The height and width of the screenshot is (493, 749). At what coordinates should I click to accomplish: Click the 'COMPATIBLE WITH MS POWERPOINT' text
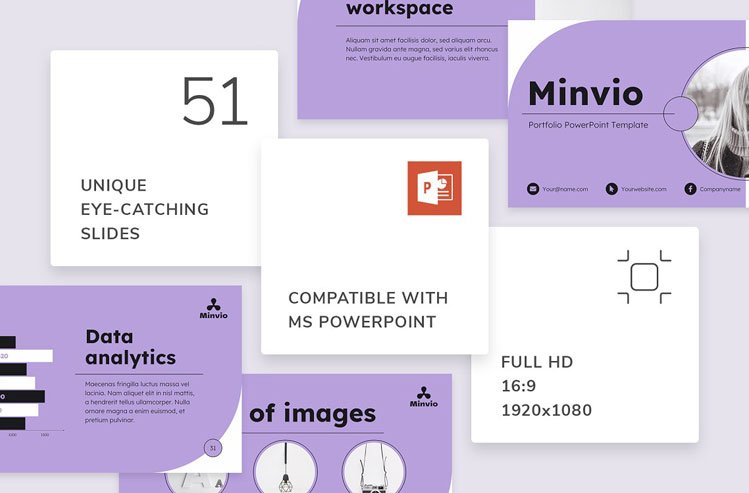(x=368, y=310)
